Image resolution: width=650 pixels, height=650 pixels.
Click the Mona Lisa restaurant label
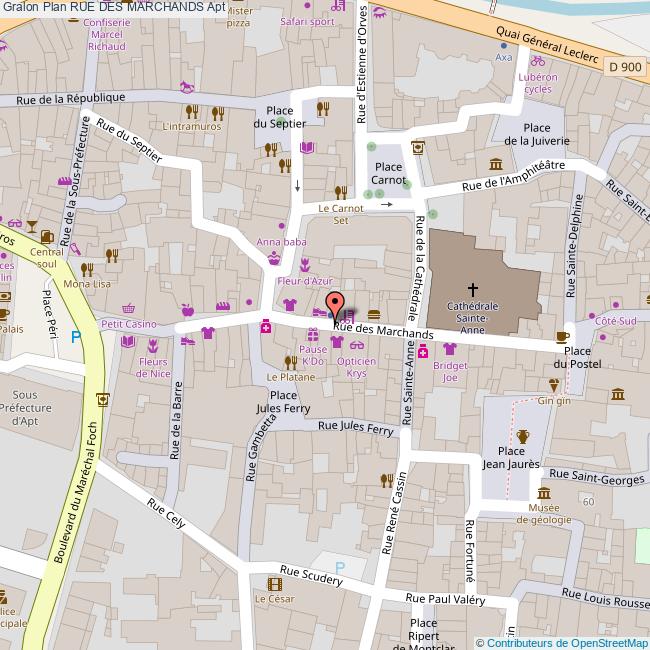pyautogui.click(x=89, y=284)
